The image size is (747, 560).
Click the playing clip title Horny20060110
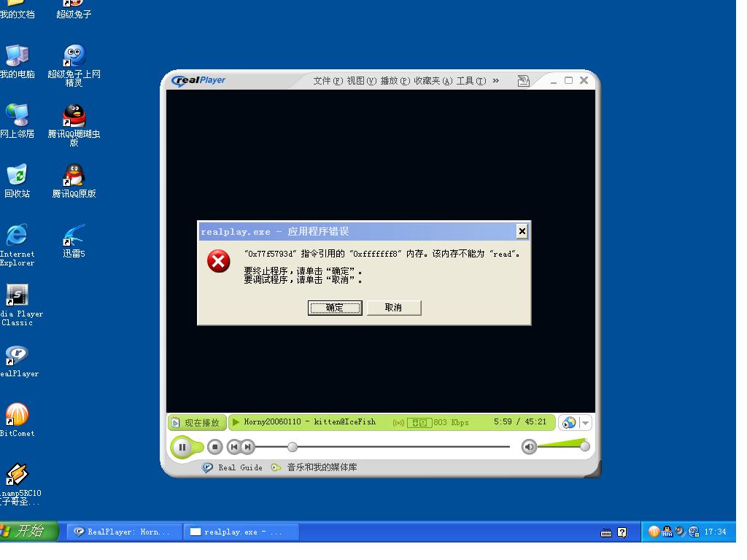click(309, 422)
